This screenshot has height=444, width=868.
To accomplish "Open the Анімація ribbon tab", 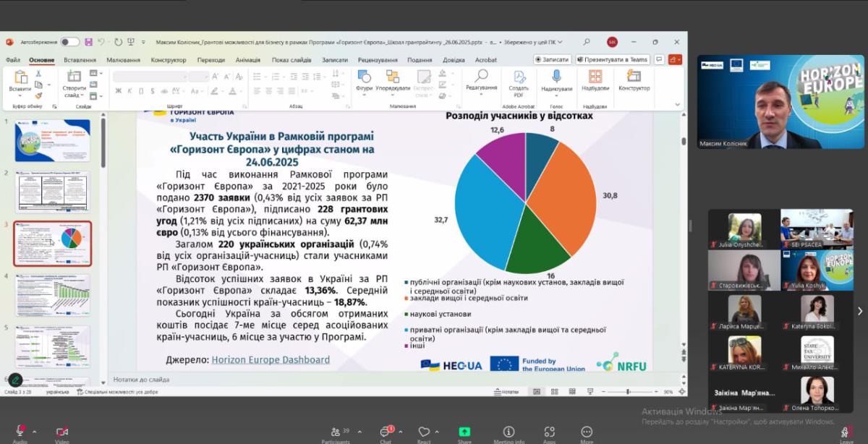I will point(248,60).
